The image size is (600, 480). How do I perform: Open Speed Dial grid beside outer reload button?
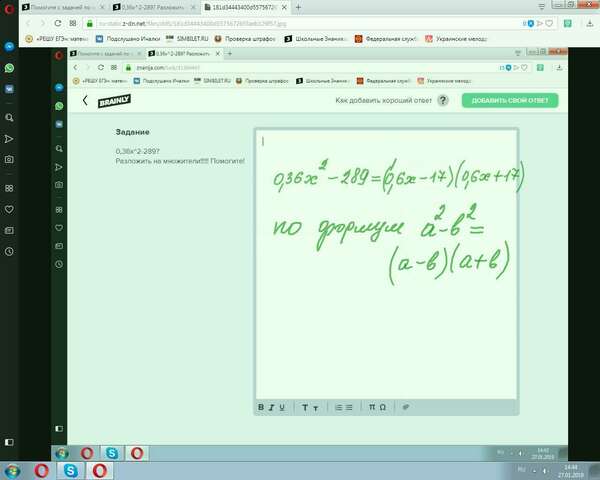[73, 23]
